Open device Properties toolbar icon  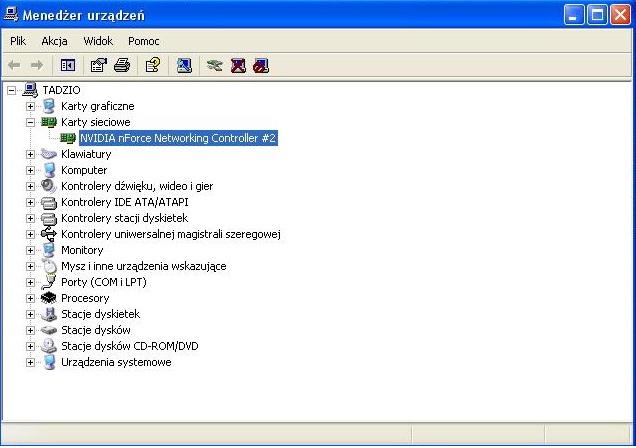[99, 65]
